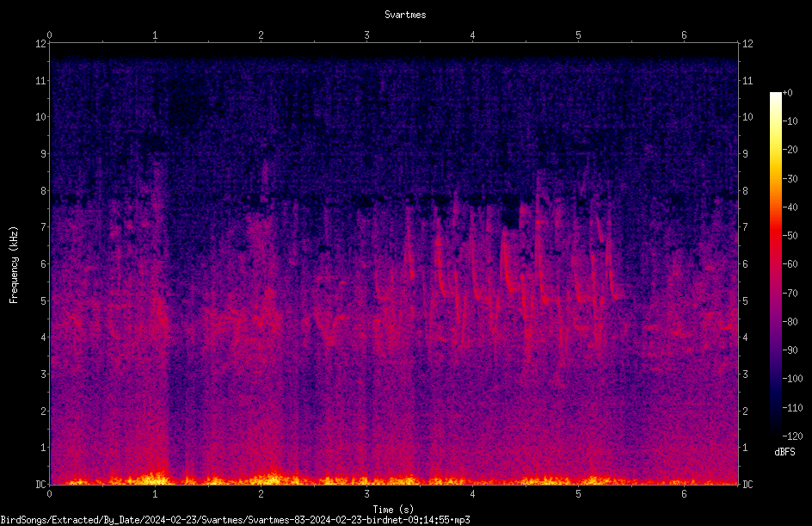
Task: Click the -80 label on color scale
Action: pos(790,321)
